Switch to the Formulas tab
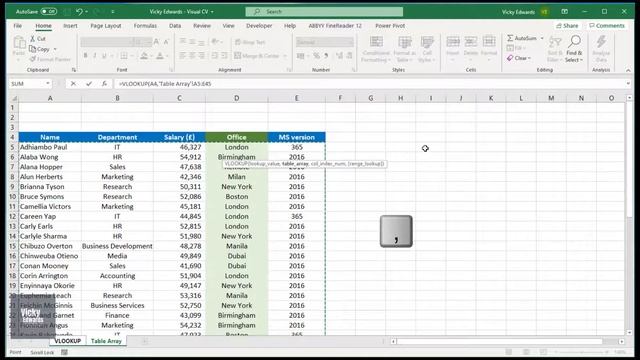The height and width of the screenshot is (360, 640). [x=145, y=26]
